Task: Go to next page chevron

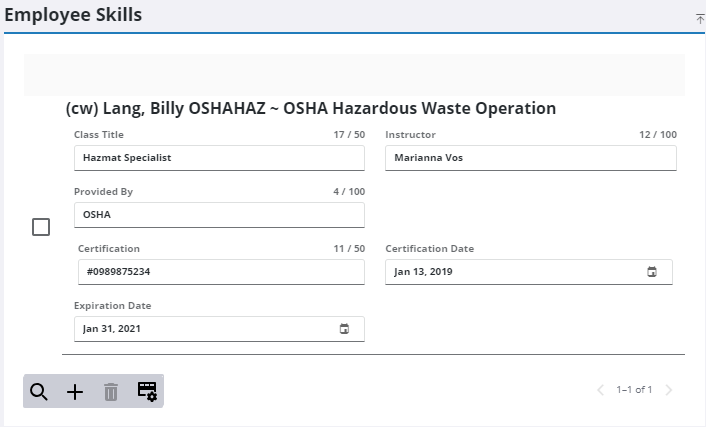Action: click(669, 390)
